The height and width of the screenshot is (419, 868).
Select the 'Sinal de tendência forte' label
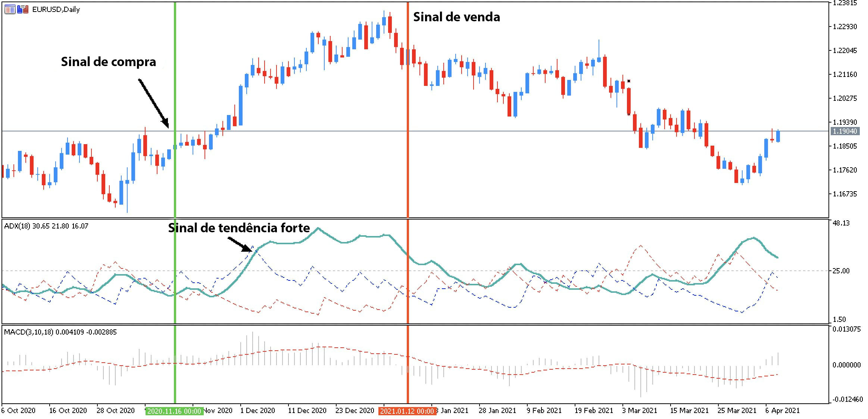point(239,228)
